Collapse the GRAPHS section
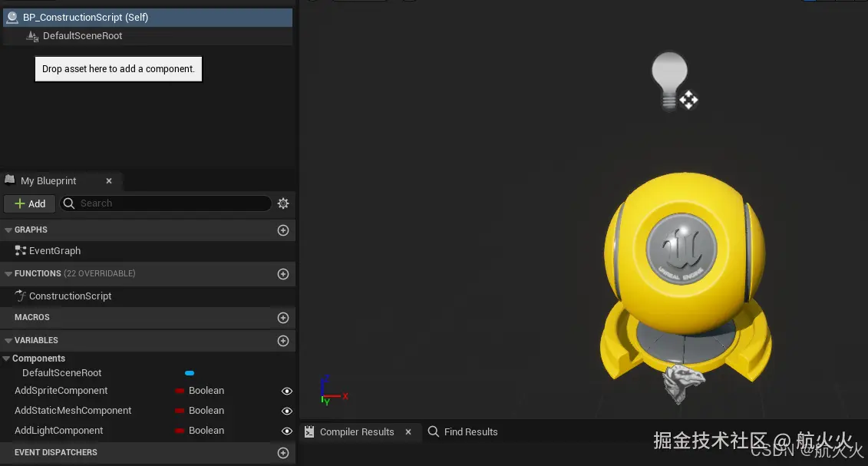 coord(8,230)
